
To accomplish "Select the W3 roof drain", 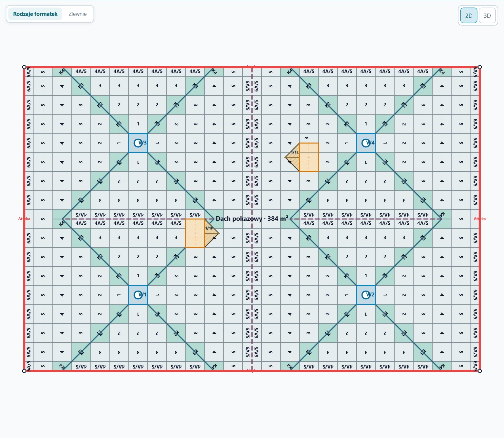I will point(138,143).
